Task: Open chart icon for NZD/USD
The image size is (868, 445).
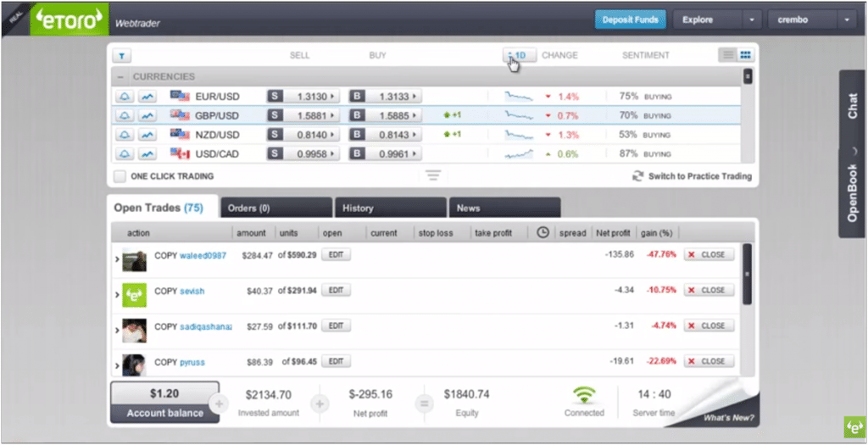Action: [147, 135]
